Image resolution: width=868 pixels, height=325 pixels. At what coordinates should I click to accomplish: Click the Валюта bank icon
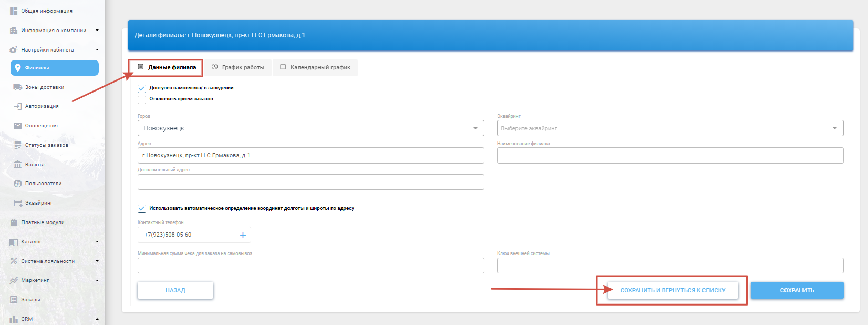click(17, 165)
